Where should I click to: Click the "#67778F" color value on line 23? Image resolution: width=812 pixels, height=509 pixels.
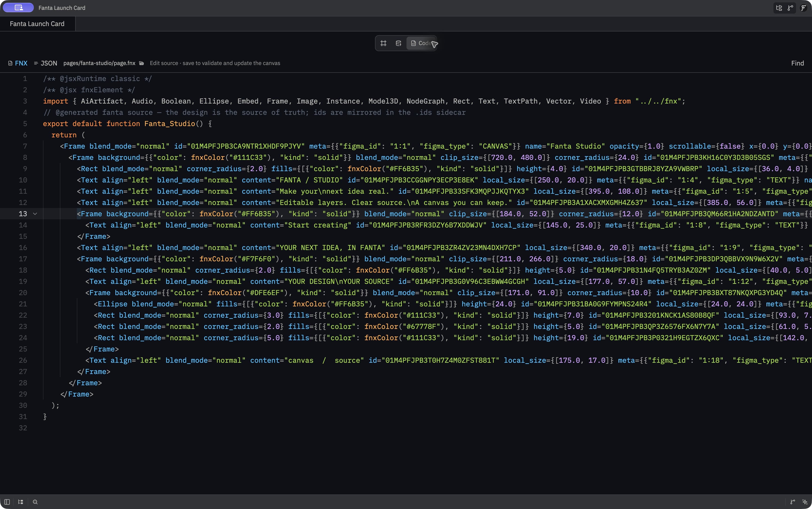(x=424, y=327)
